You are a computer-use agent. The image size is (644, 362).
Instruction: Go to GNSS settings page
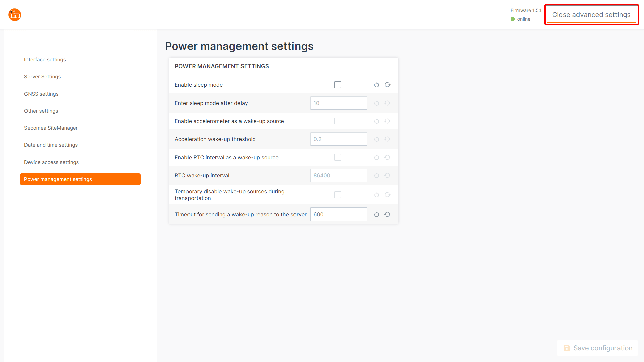pos(41,94)
